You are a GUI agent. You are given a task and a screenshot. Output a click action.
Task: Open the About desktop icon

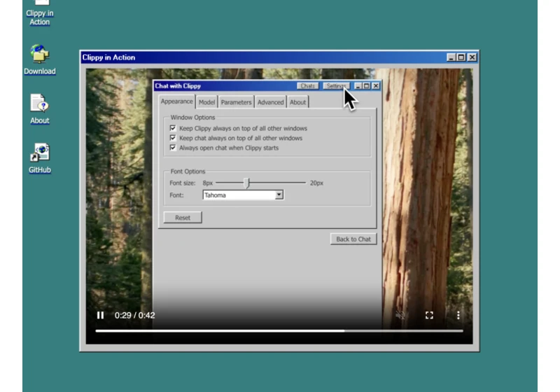(x=40, y=109)
